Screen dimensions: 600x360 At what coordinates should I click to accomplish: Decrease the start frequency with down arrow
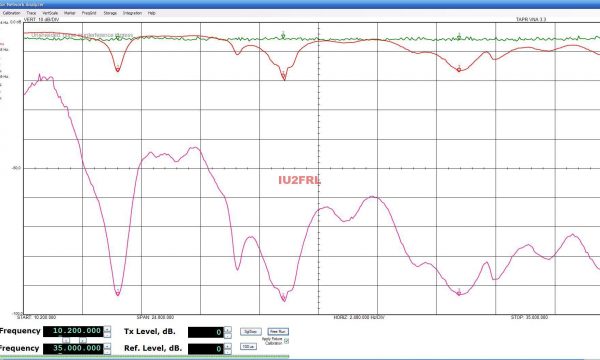pyautogui.click(x=108, y=335)
